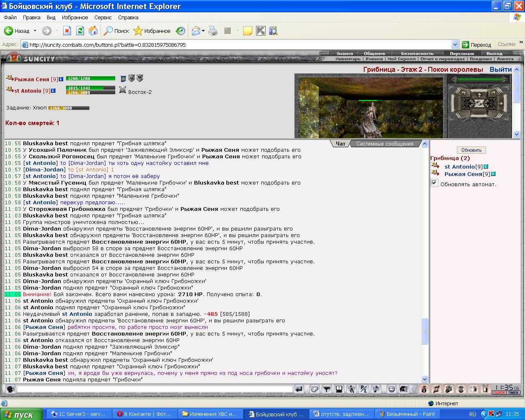Screen dimensions: 525x420
Task: Open the Назад button history dropdown arrow
Action: (35, 31)
